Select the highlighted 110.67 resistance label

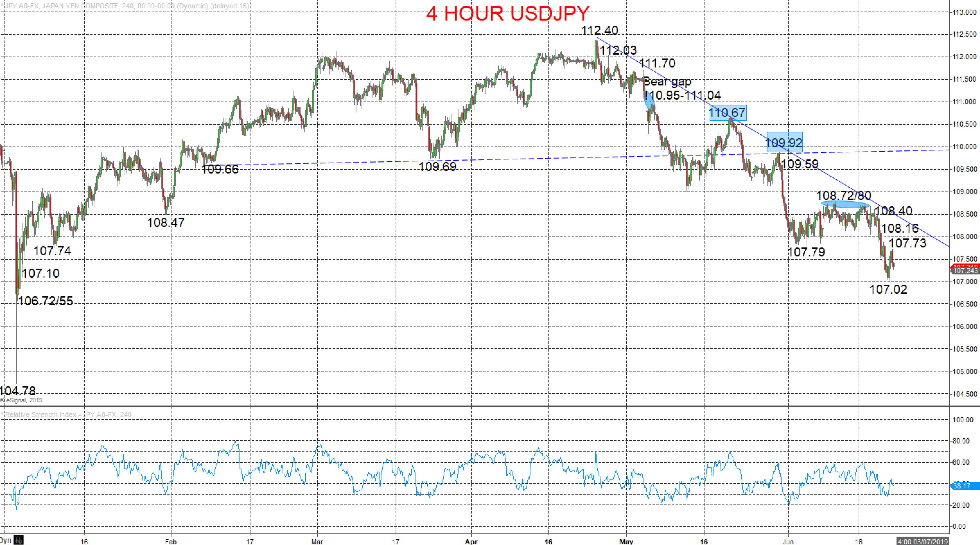tap(728, 113)
